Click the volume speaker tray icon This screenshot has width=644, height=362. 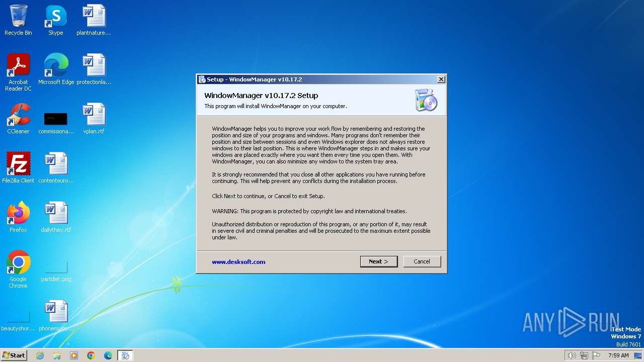click(x=572, y=355)
